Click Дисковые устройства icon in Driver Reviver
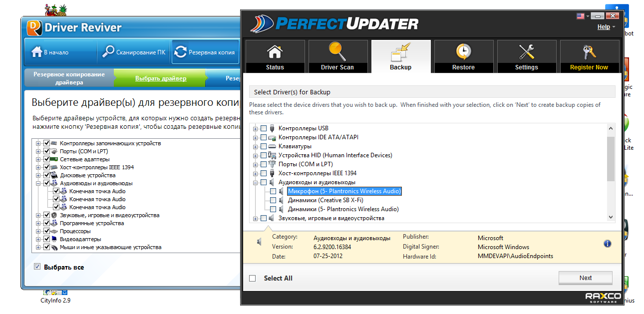This screenshot has width=644, height=314. click(54, 175)
